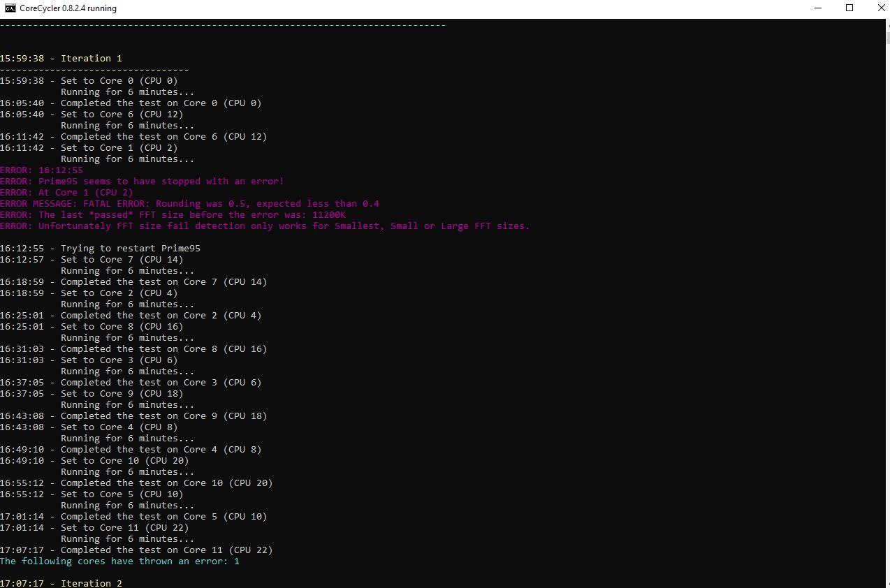
Task: Click 'The following cores have thrown an error: 1'
Action: pos(119,561)
